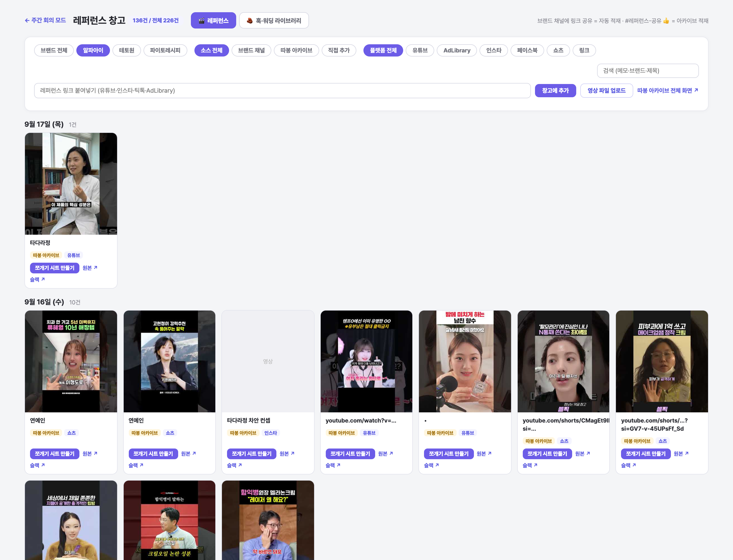This screenshot has height=560, width=733.
Task: Open 원본 link on the 타다라정 card
Action: [90, 268]
